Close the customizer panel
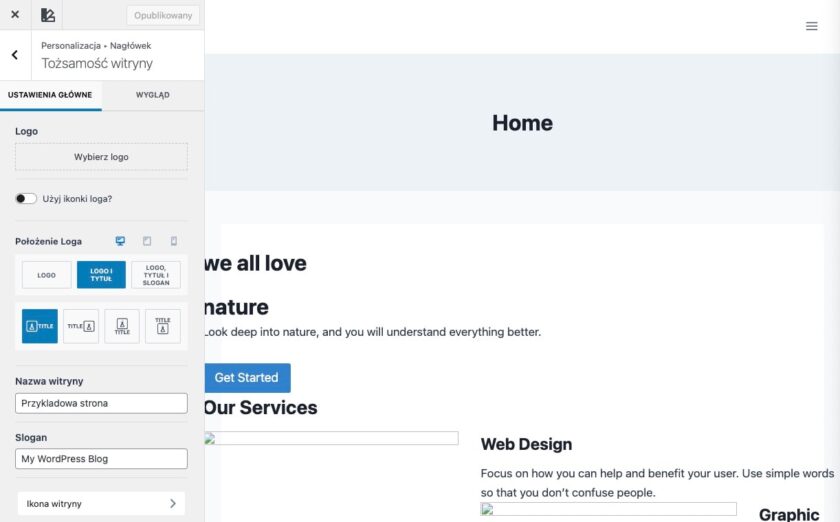Viewport: 840px width, 522px height. [x=15, y=15]
